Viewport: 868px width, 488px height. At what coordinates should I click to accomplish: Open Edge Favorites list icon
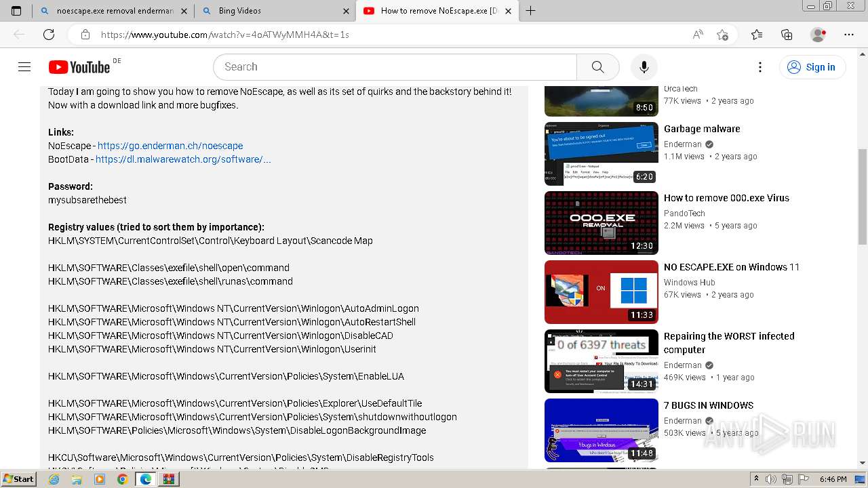click(x=757, y=35)
